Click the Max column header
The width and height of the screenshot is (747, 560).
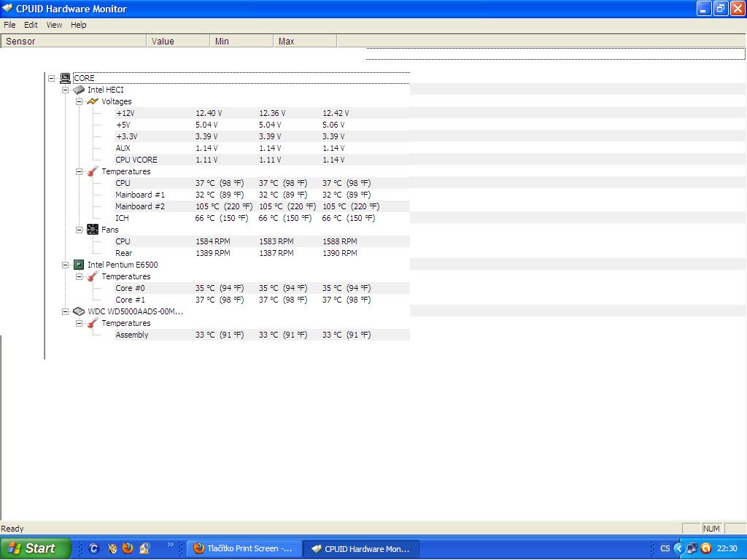[x=305, y=42]
